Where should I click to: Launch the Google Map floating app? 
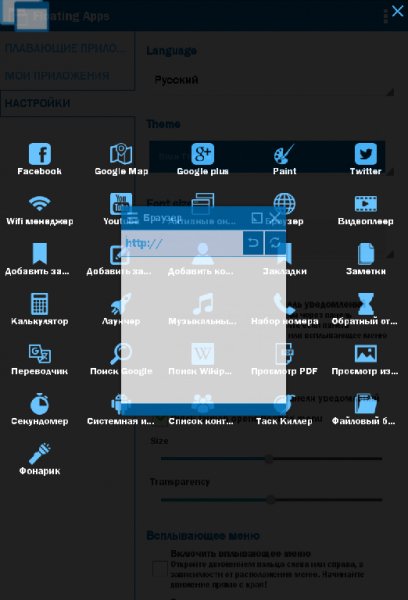[x=121, y=159]
